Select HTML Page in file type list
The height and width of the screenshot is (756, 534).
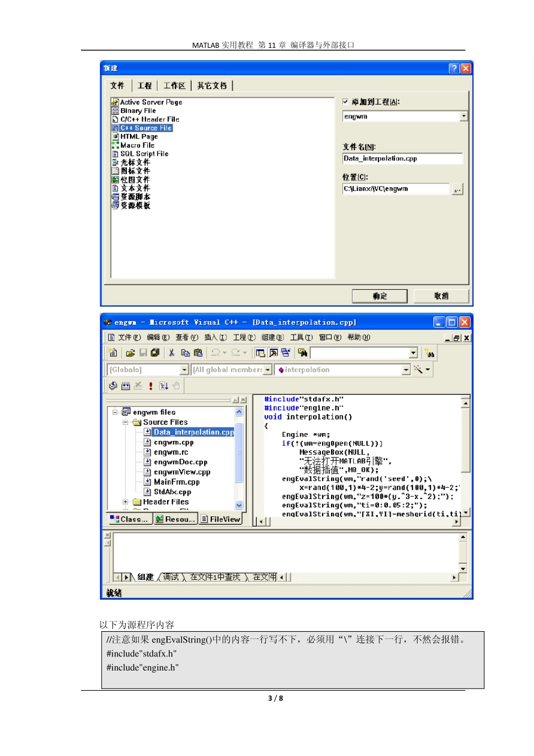coord(139,137)
